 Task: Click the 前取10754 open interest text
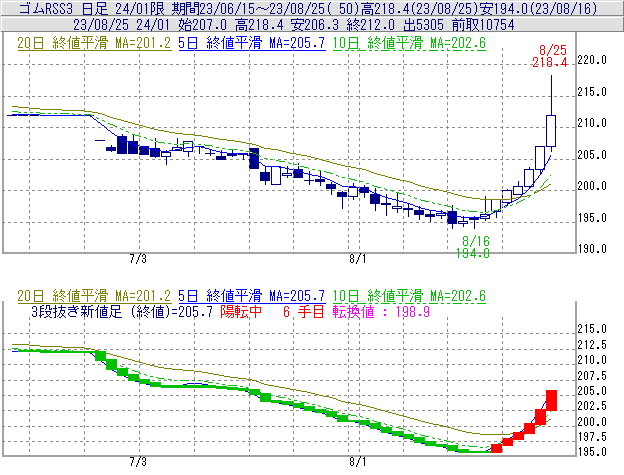[x=483, y=25]
